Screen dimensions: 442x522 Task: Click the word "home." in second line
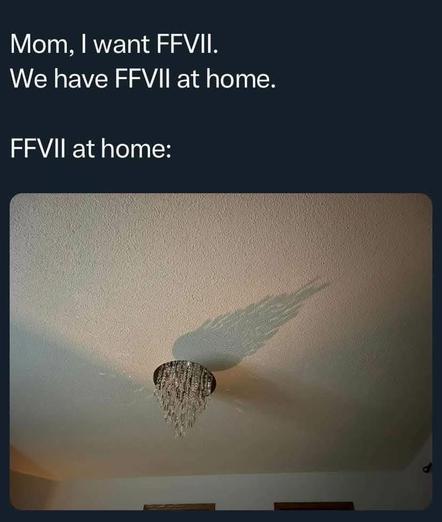241,79
